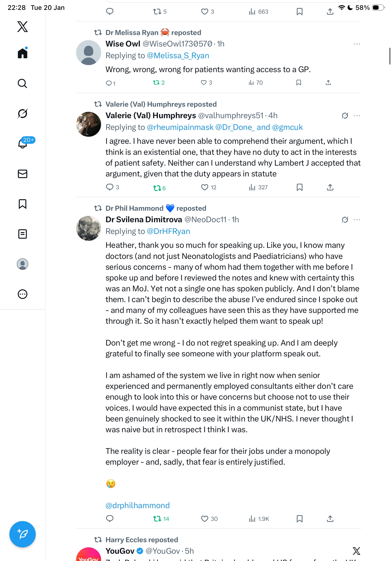
Task: Open more options on Wise Owl's post
Action: [357, 44]
